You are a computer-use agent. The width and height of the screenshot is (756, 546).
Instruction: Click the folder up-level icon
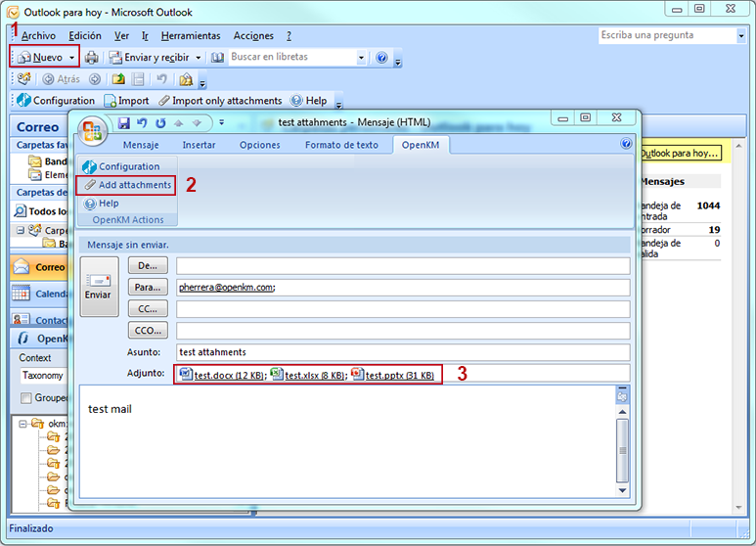tap(118, 79)
